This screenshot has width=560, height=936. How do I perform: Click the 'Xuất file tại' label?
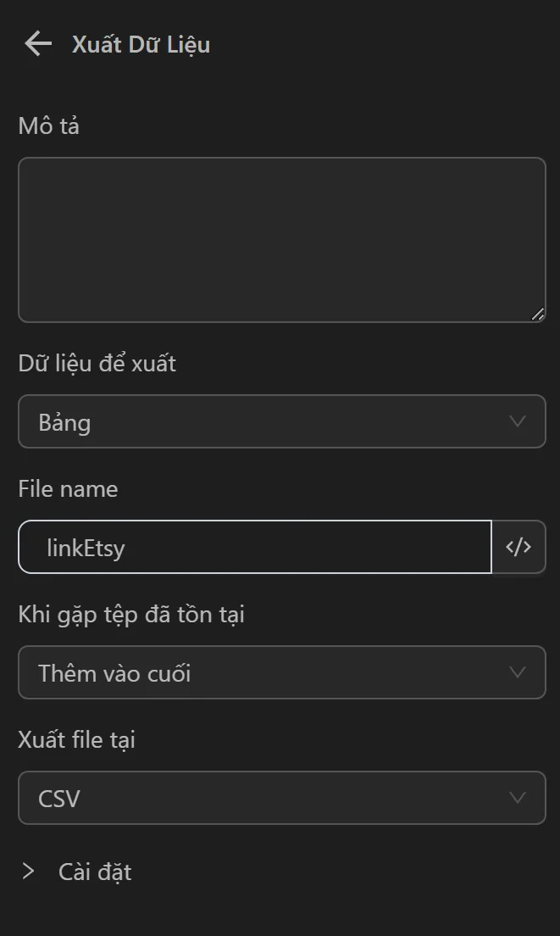76,740
